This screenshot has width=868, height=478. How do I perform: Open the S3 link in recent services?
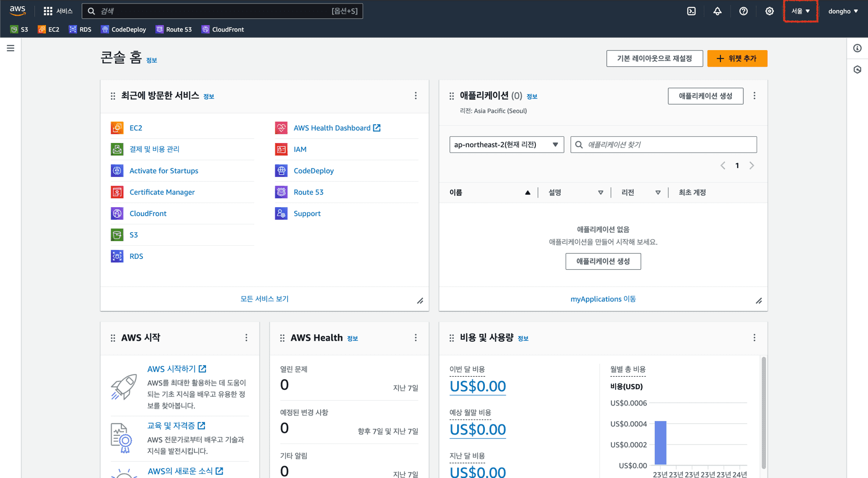pyautogui.click(x=133, y=235)
